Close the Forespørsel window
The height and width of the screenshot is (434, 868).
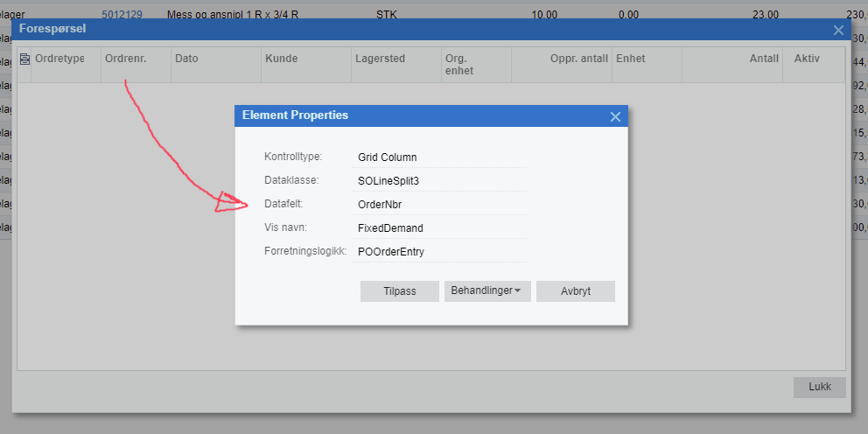click(838, 31)
